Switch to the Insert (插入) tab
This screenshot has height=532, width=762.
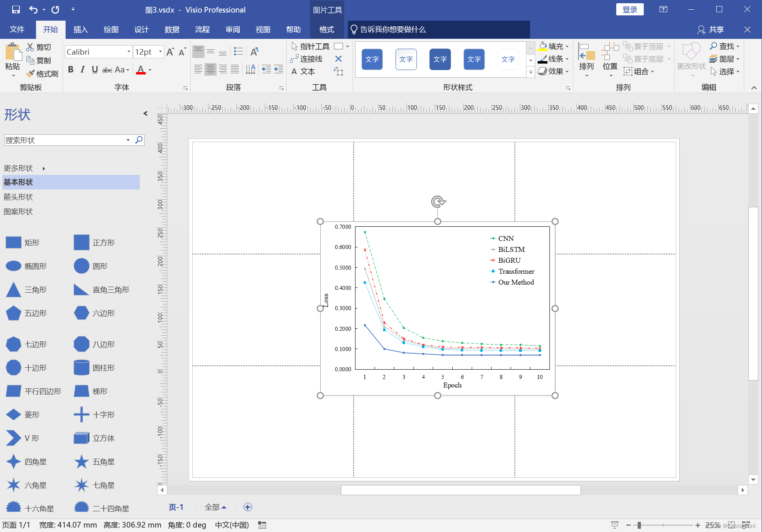(x=81, y=30)
